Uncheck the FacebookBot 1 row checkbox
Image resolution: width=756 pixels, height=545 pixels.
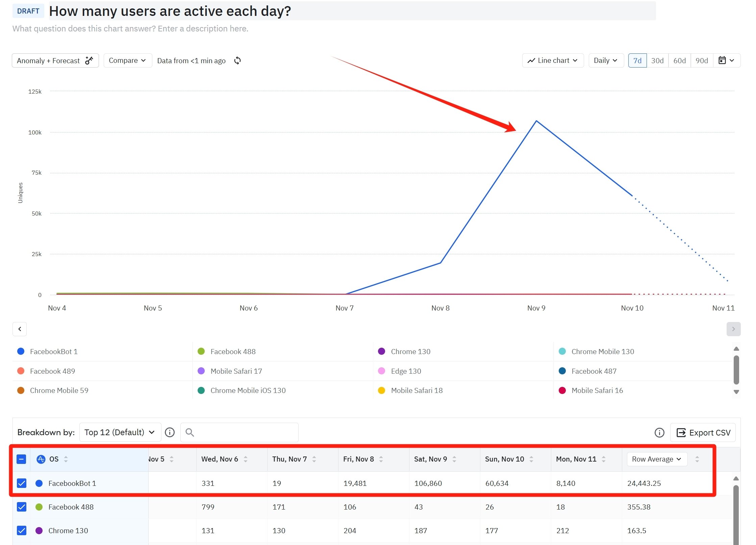pyautogui.click(x=22, y=483)
